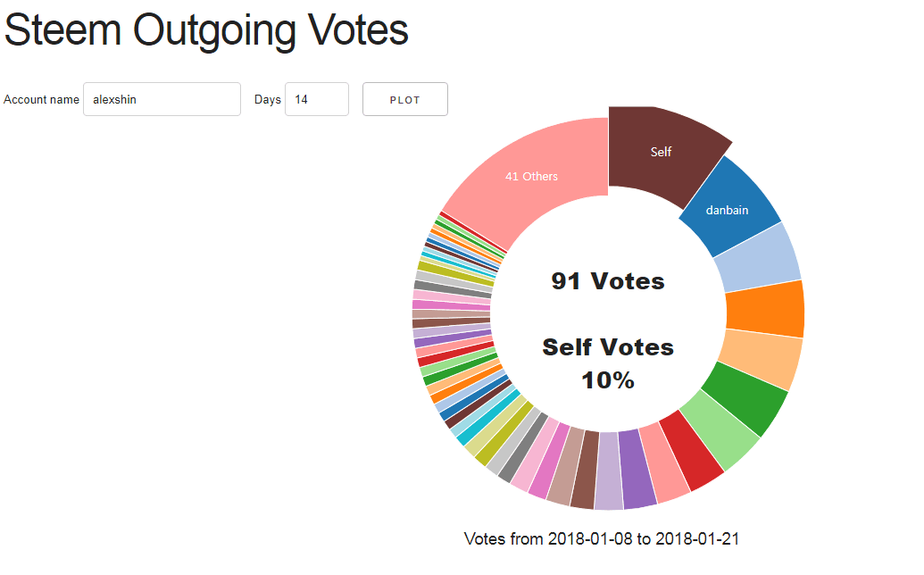This screenshot has width=924, height=575.
Task: Click the PLOT button
Action: (x=404, y=99)
